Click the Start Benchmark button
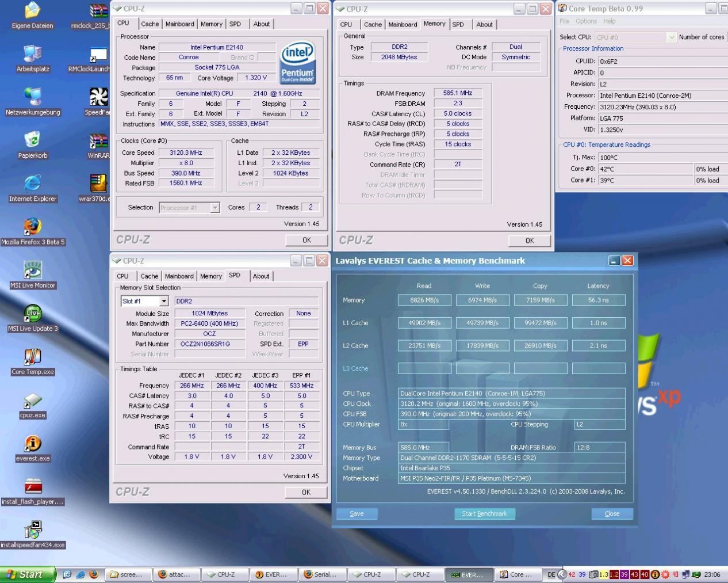The width and height of the screenshot is (728, 583). click(x=484, y=513)
